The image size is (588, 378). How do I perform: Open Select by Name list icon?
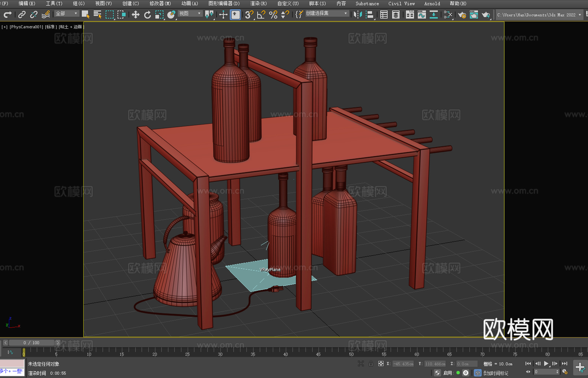[x=97, y=14]
